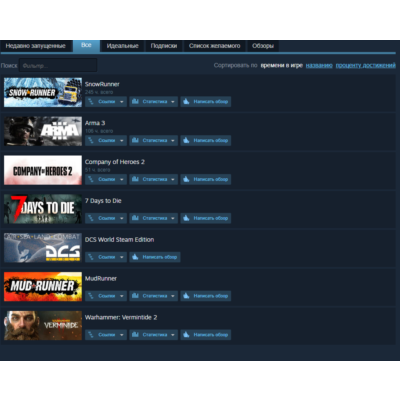Sort by проценту достижений link

365,65
